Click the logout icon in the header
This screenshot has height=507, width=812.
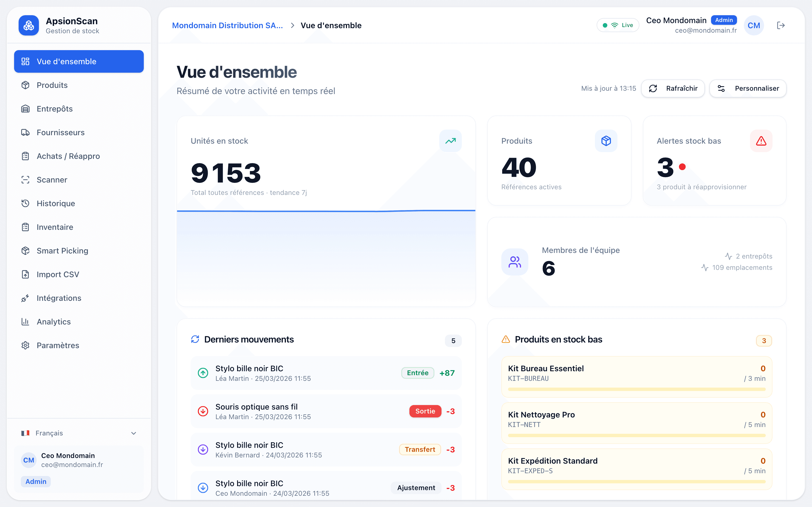(x=780, y=25)
